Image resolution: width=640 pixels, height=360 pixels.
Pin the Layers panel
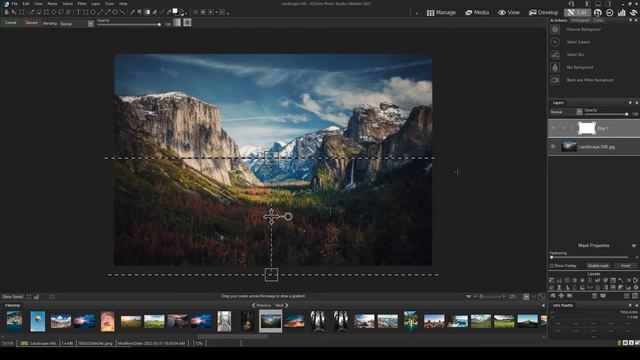[x=630, y=103]
